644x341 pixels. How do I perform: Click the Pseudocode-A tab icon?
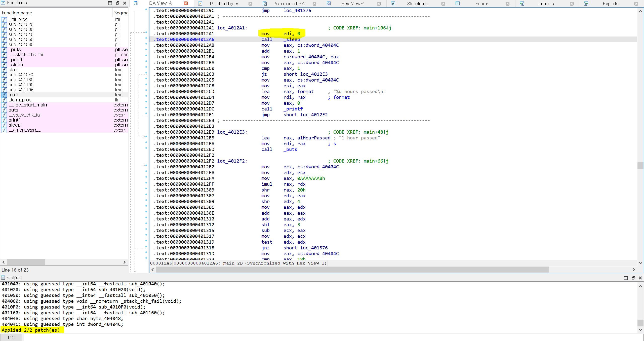coord(265,4)
